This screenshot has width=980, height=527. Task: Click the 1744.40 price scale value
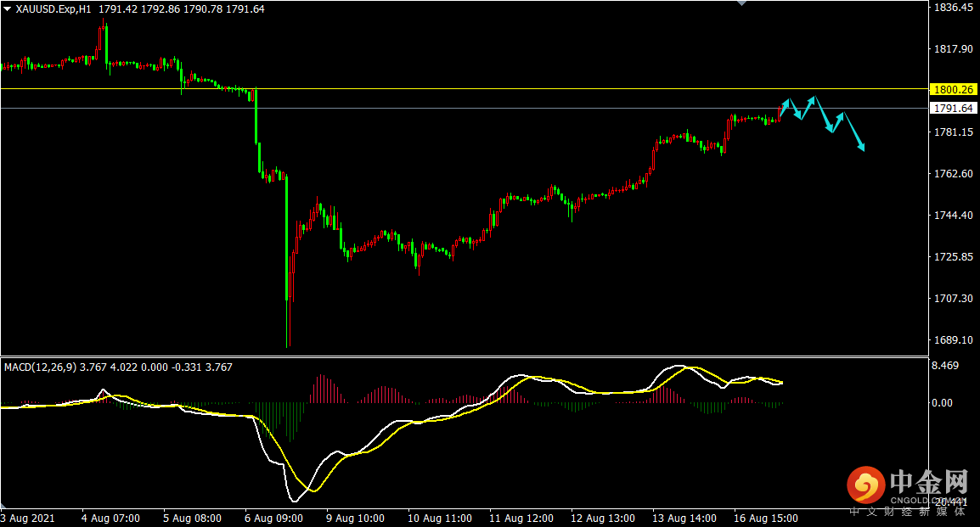pyautogui.click(x=953, y=216)
